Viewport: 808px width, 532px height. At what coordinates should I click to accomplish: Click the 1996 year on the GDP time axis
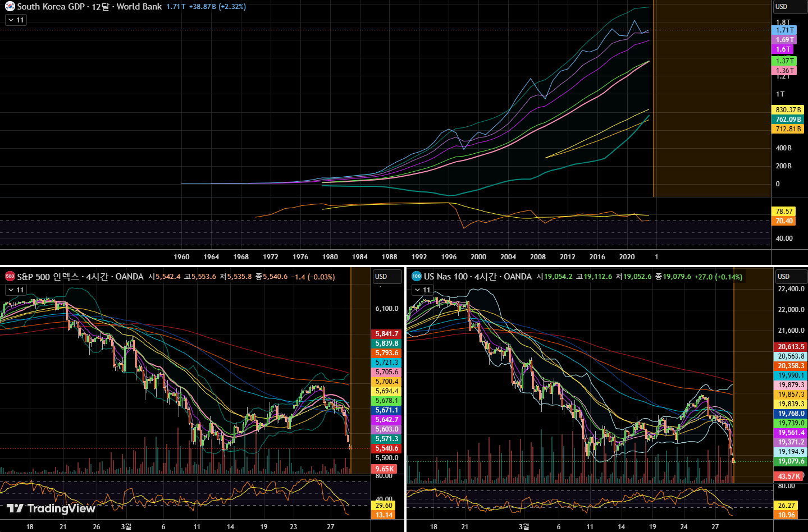pyautogui.click(x=449, y=257)
